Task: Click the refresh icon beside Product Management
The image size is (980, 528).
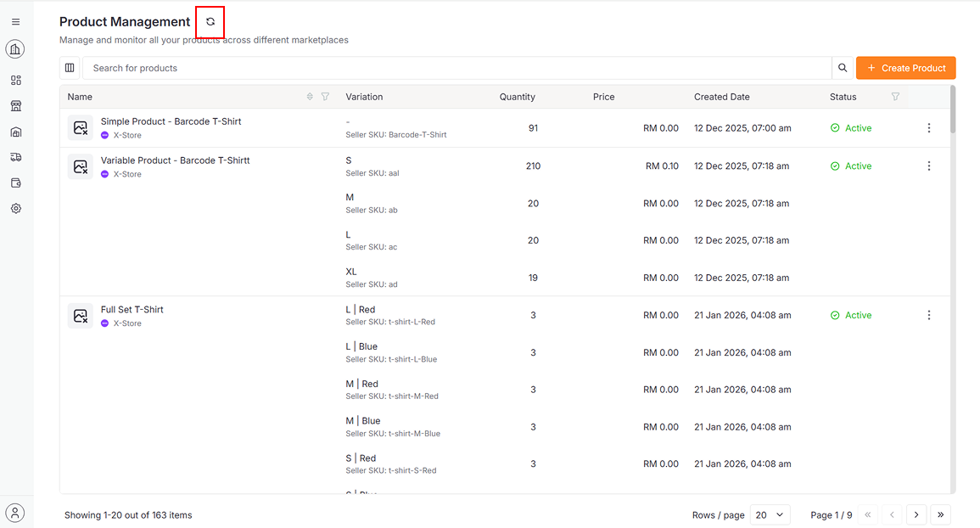Action: click(210, 22)
